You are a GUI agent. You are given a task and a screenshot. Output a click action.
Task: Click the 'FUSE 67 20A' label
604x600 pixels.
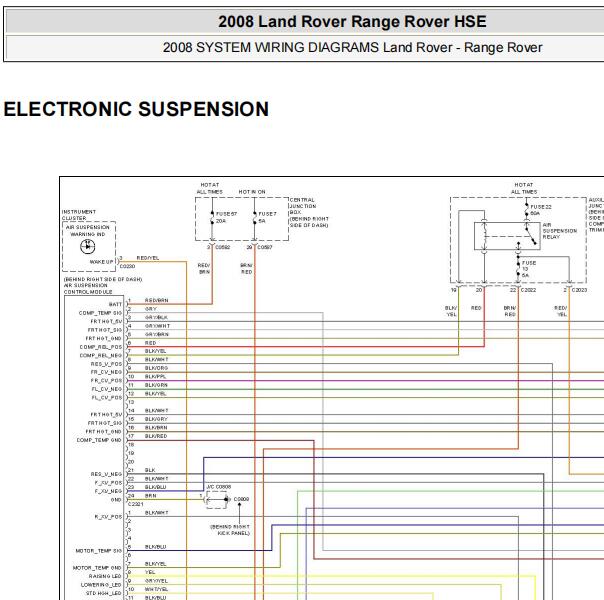[226, 217]
